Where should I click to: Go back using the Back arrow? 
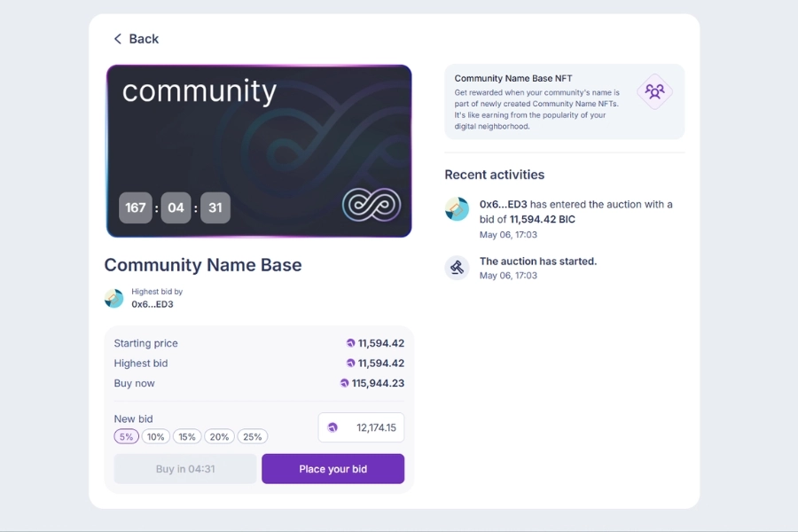[118, 39]
